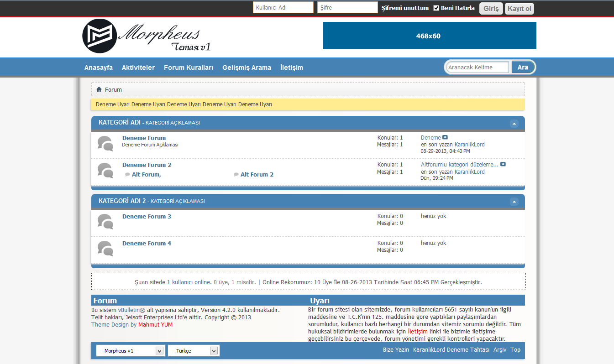The width and height of the screenshot is (614, 364).
Task: Click the Deneme Forum speech bubble icon
Action: [105, 144]
